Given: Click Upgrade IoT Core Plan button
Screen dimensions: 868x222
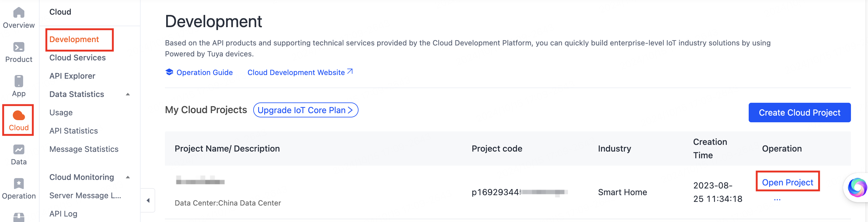Looking at the screenshot, I should 306,110.
